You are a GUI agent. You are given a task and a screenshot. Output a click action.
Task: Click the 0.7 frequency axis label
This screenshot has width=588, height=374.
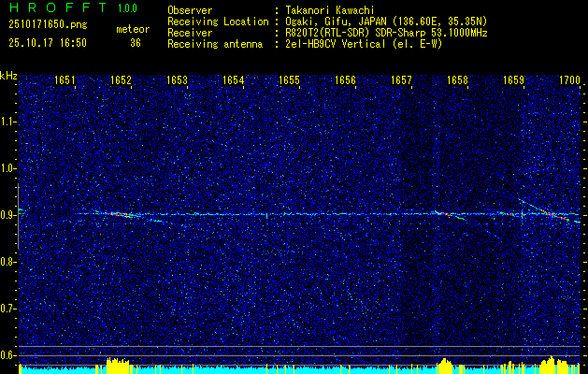[x=7, y=309]
